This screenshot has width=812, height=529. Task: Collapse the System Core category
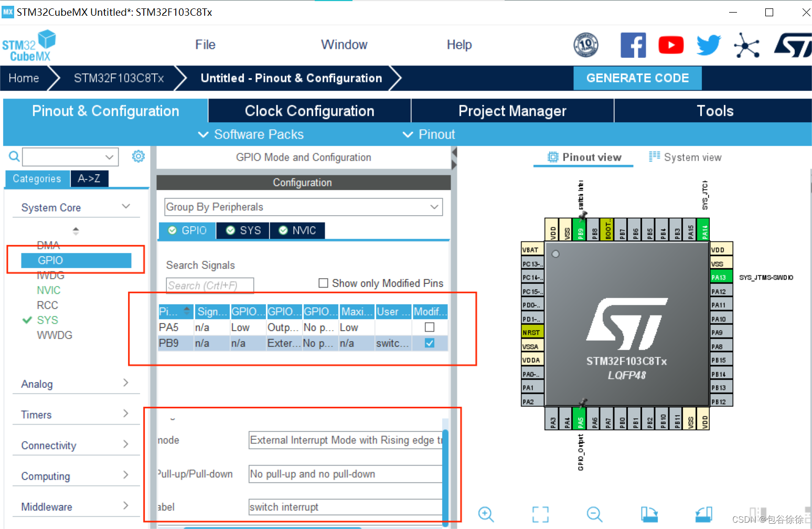(x=126, y=207)
